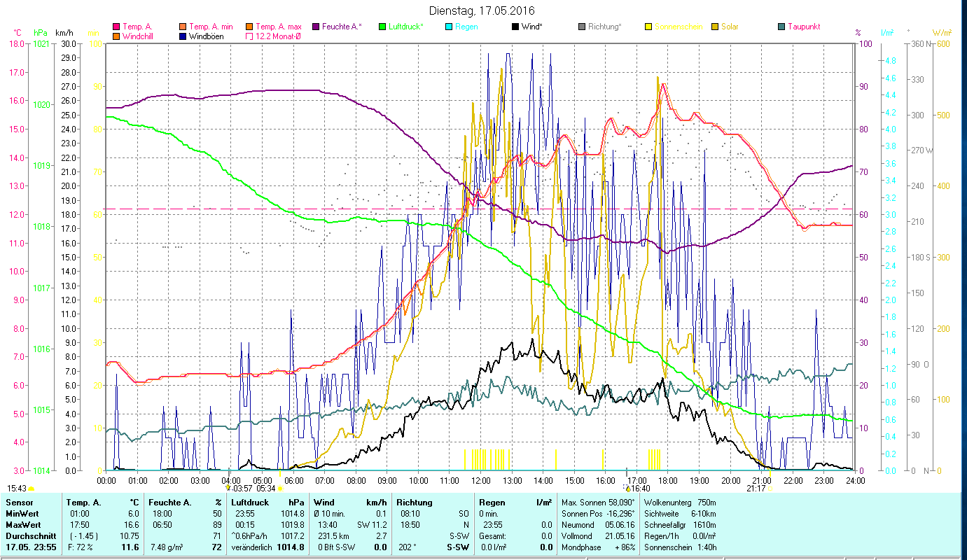Click the Temp. A. pink legend square
The width and height of the screenshot is (967, 560).
pos(116,27)
